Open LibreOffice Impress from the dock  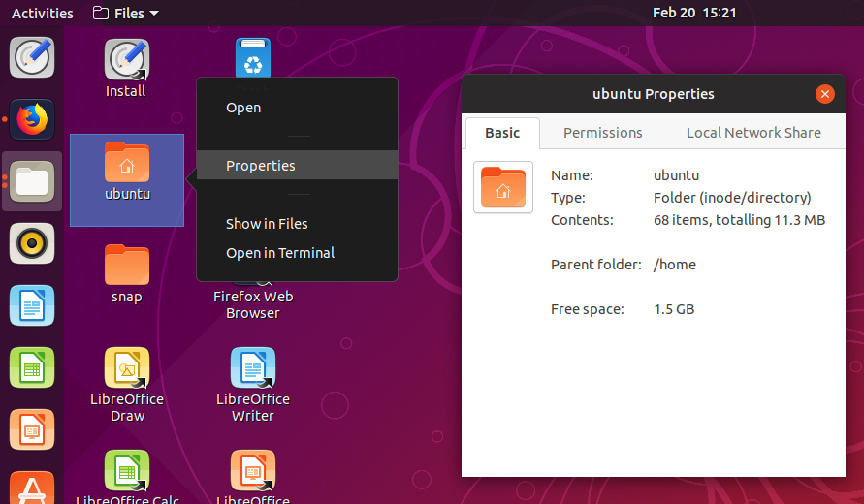click(x=32, y=429)
